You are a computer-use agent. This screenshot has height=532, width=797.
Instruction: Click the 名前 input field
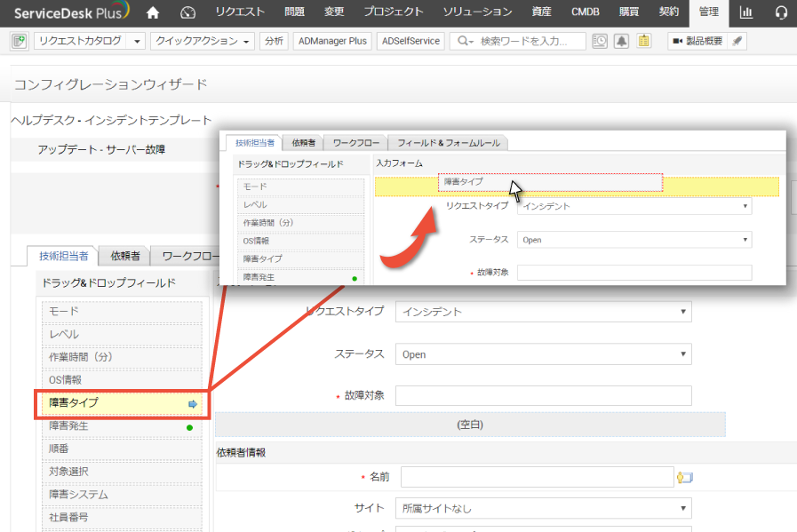pyautogui.click(x=538, y=477)
